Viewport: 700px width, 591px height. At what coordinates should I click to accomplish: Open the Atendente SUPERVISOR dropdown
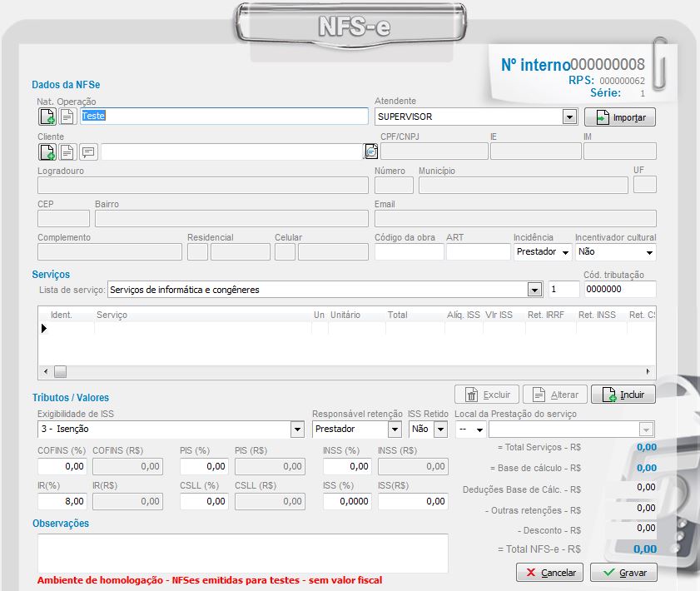pyautogui.click(x=569, y=117)
